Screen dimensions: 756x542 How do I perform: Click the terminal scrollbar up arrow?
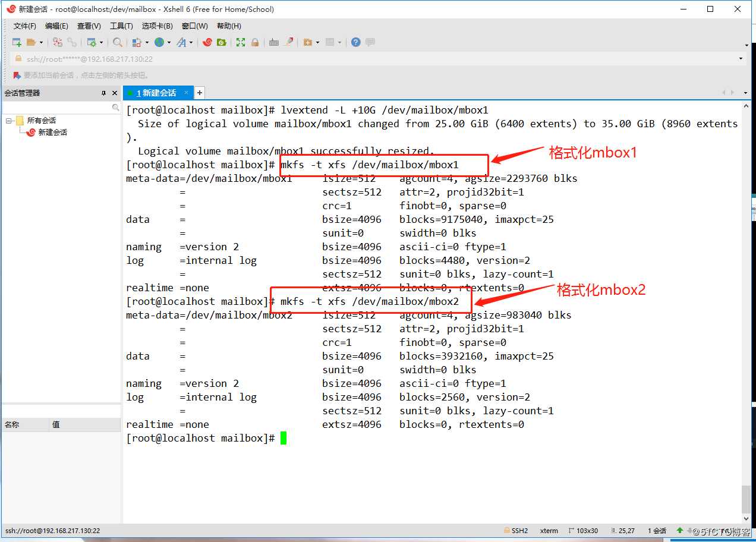pyautogui.click(x=746, y=106)
